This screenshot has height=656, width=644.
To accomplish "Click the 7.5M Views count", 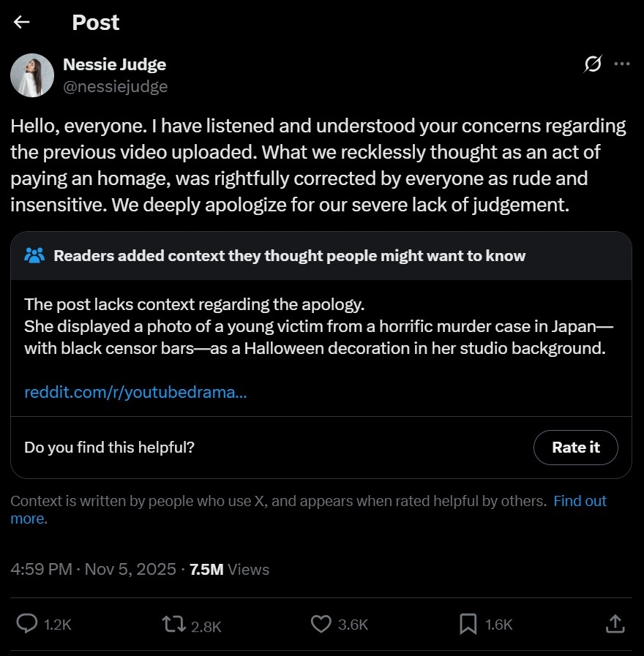I will (x=229, y=569).
